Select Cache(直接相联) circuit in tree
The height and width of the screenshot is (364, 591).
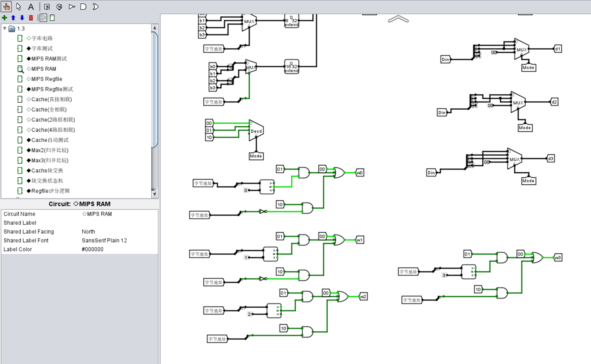[51, 99]
